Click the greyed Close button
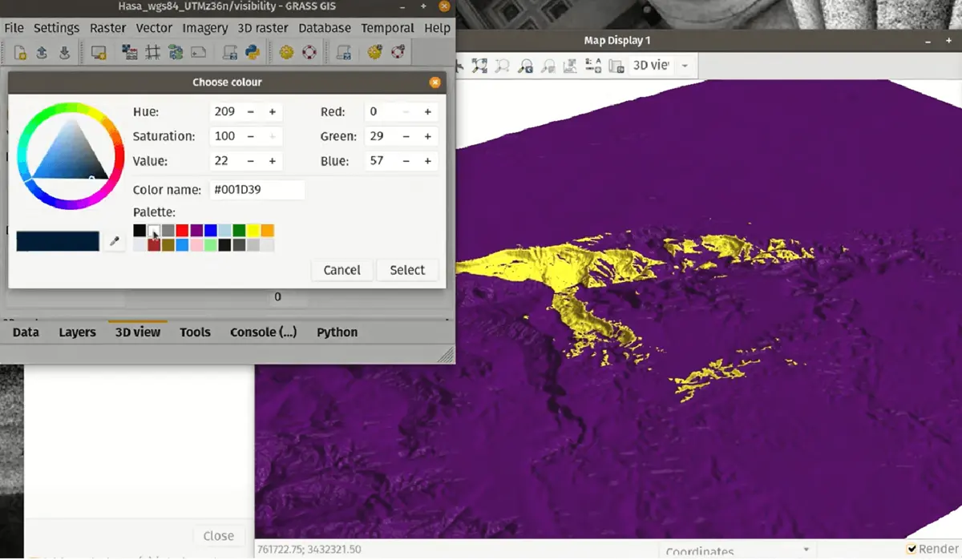Screen dimensions: 962x560 click(218, 536)
